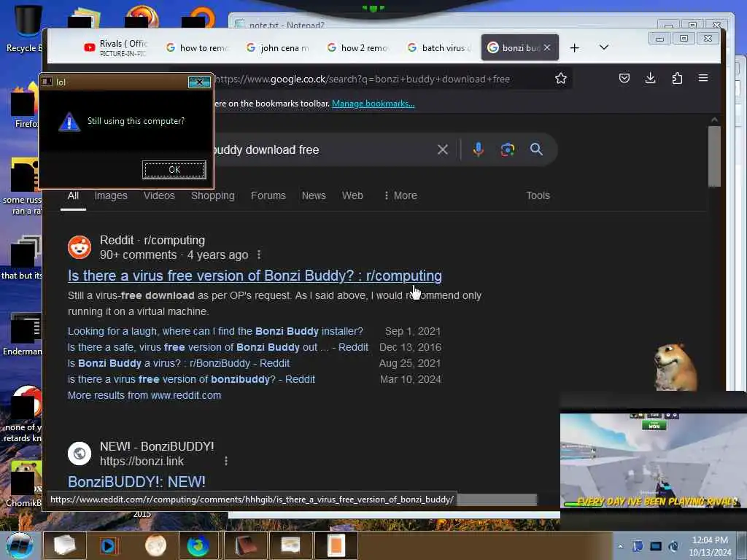Screen dimensions: 747x560
Task: Switch to the 'batch virus' tab
Action: [x=439, y=47]
